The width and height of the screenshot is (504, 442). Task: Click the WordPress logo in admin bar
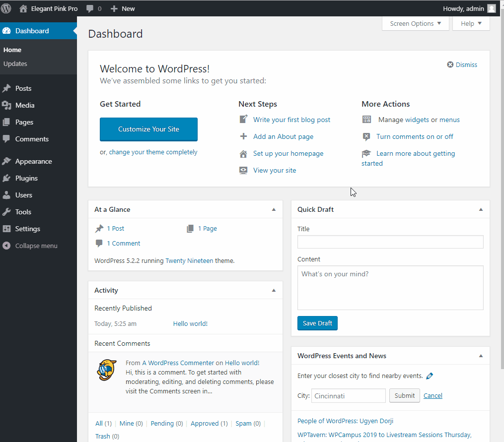[x=6, y=8]
